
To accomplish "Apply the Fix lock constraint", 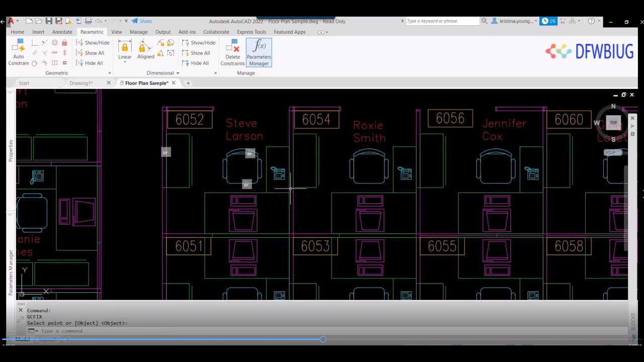I will coord(64,43).
